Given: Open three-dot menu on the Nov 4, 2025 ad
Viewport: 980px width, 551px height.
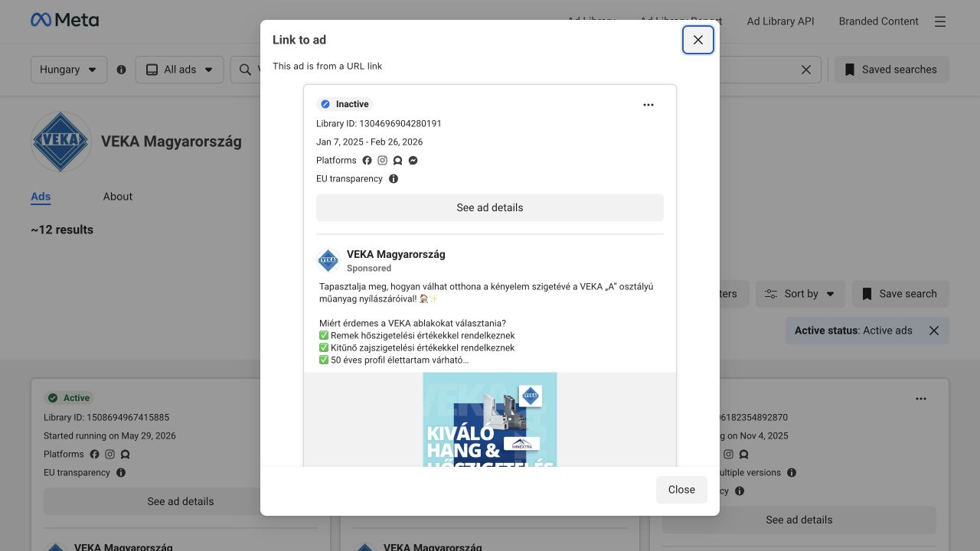Looking at the screenshot, I should 921,399.
